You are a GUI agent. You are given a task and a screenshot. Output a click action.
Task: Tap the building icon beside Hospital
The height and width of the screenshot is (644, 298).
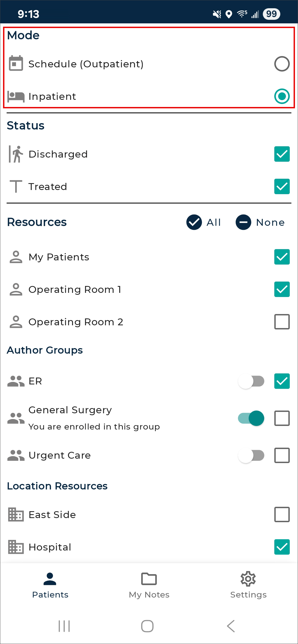pos(16,547)
